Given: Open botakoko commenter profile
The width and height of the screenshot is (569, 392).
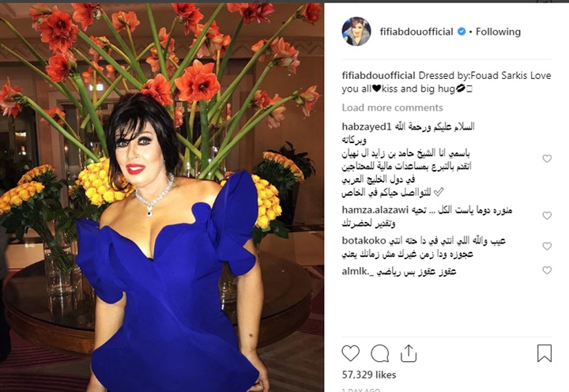Looking at the screenshot, I should coord(364,240).
